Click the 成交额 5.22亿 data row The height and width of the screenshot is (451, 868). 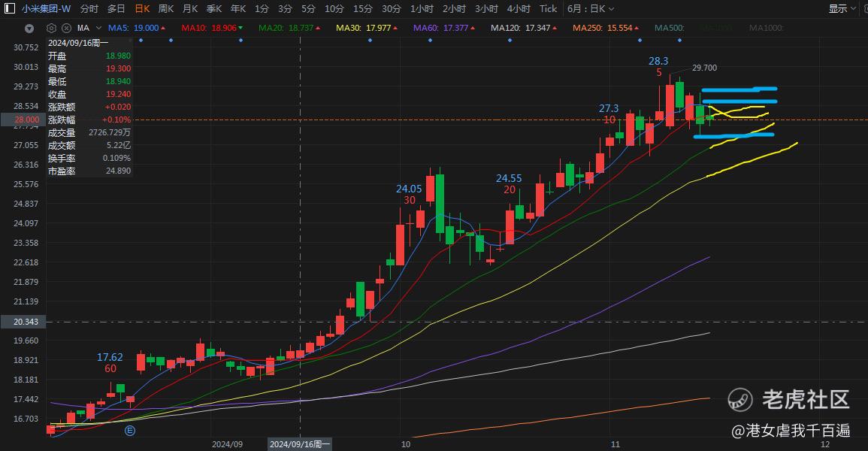click(x=89, y=145)
